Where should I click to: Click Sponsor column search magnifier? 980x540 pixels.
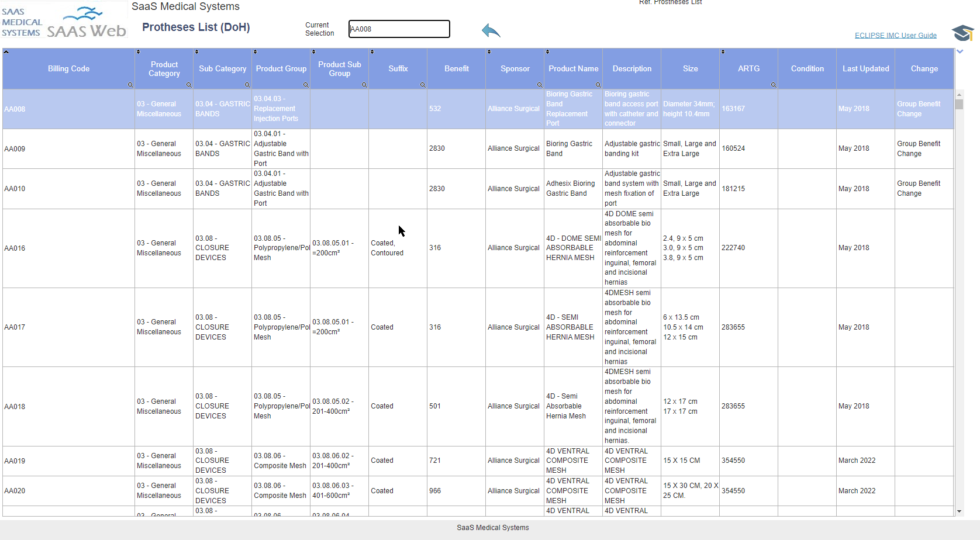coord(540,85)
